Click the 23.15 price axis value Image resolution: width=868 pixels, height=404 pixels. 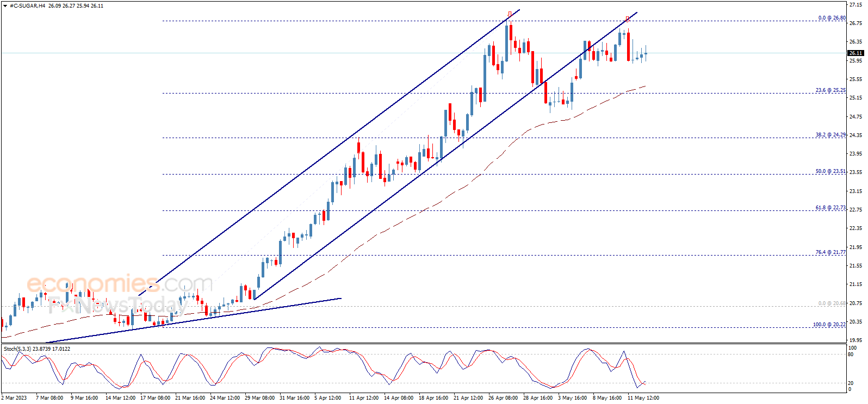[855, 191]
